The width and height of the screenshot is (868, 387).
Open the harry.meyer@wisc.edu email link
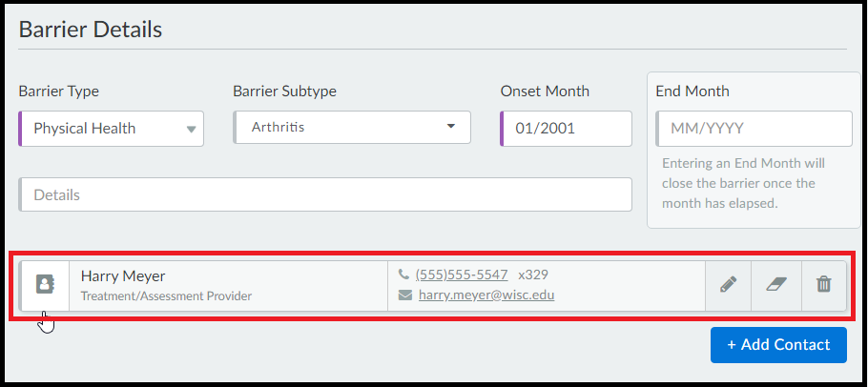tap(486, 295)
